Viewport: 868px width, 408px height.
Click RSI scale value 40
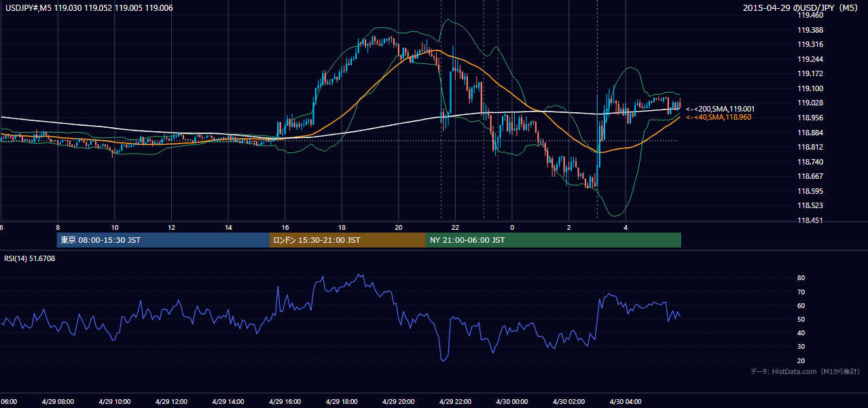tap(801, 333)
